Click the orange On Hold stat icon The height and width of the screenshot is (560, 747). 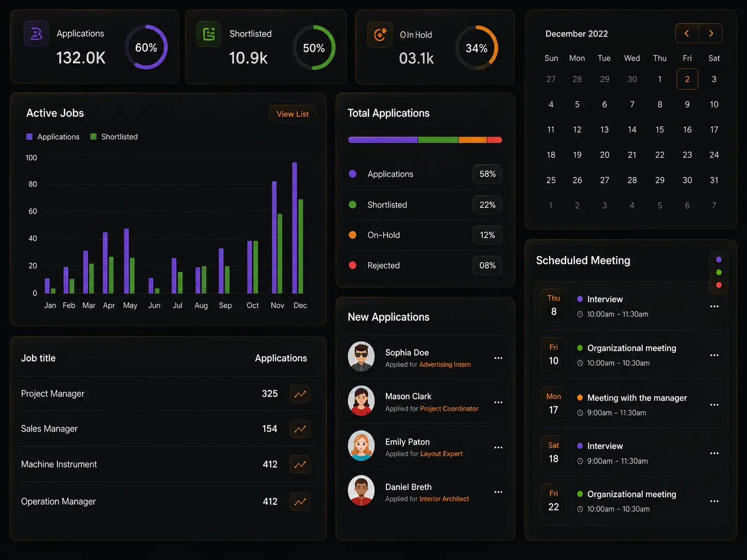tap(380, 35)
